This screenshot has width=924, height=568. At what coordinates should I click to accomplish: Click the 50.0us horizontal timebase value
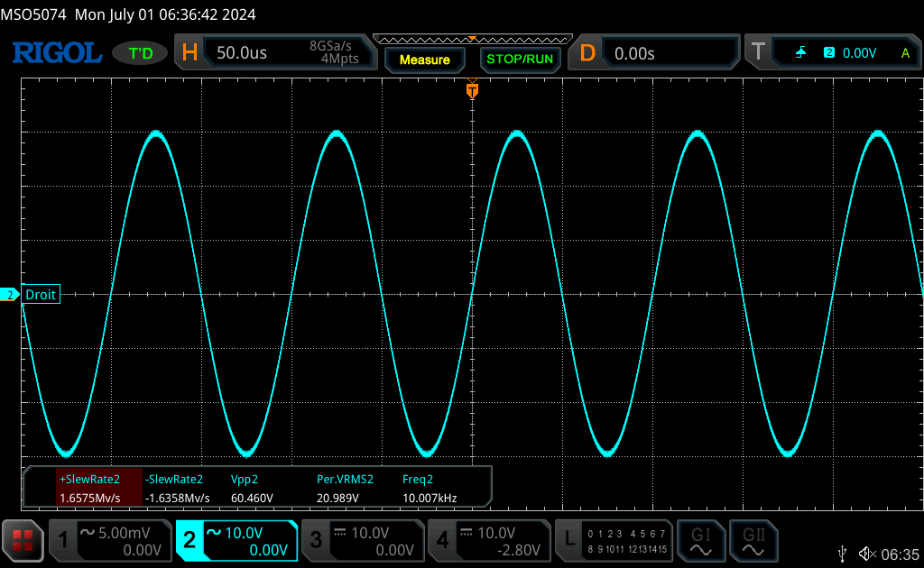[242, 53]
